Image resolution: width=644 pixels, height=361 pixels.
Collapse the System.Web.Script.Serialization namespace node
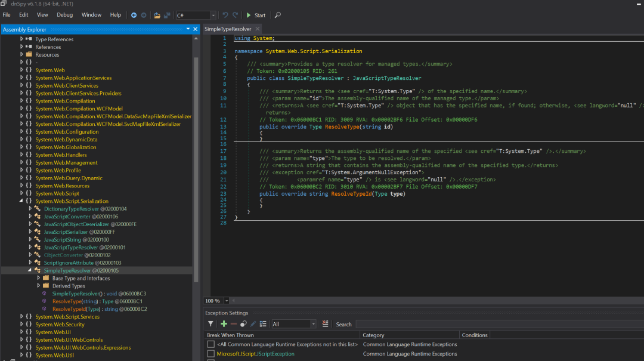coord(21,201)
